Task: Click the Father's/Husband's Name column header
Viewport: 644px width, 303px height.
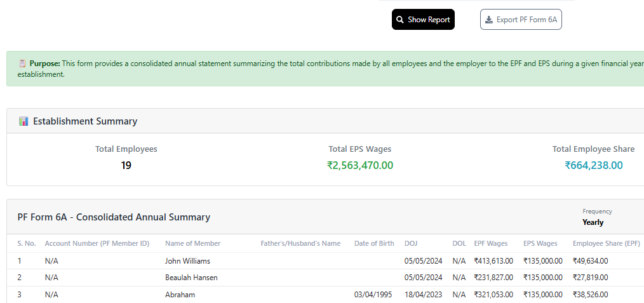Action: click(x=300, y=243)
